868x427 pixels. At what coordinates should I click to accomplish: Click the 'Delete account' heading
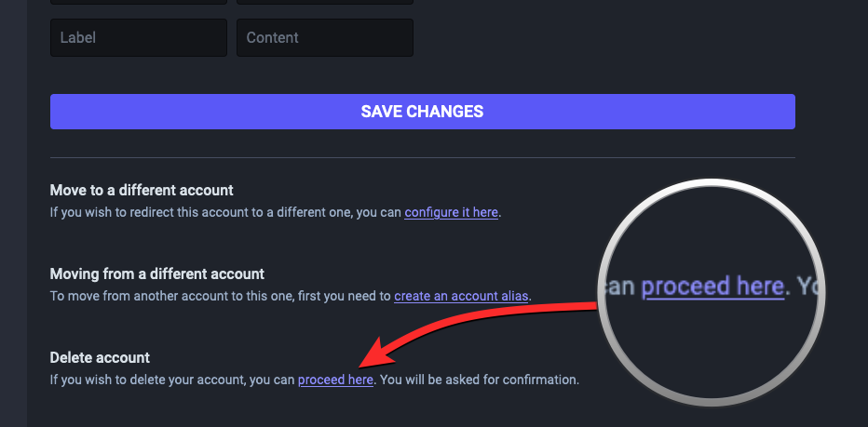pyautogui.click(x=100, y=358)
